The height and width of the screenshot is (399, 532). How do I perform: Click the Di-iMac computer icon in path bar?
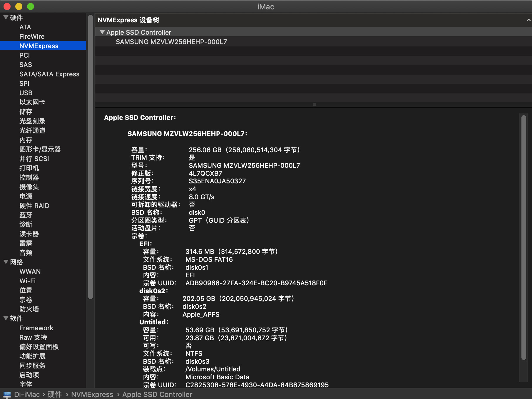coord(7,395)
